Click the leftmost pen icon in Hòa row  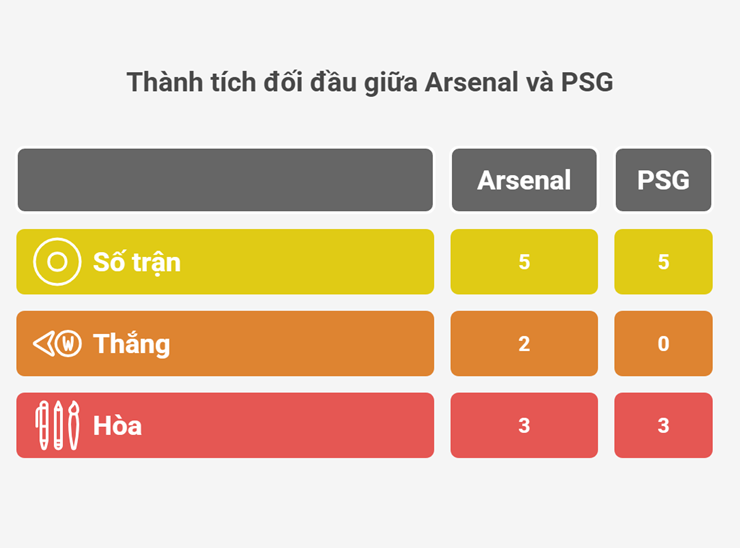pos(42,426)
